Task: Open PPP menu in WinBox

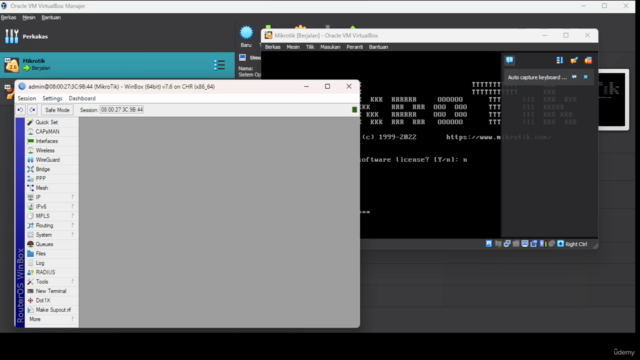Action: tap(40, 178)
